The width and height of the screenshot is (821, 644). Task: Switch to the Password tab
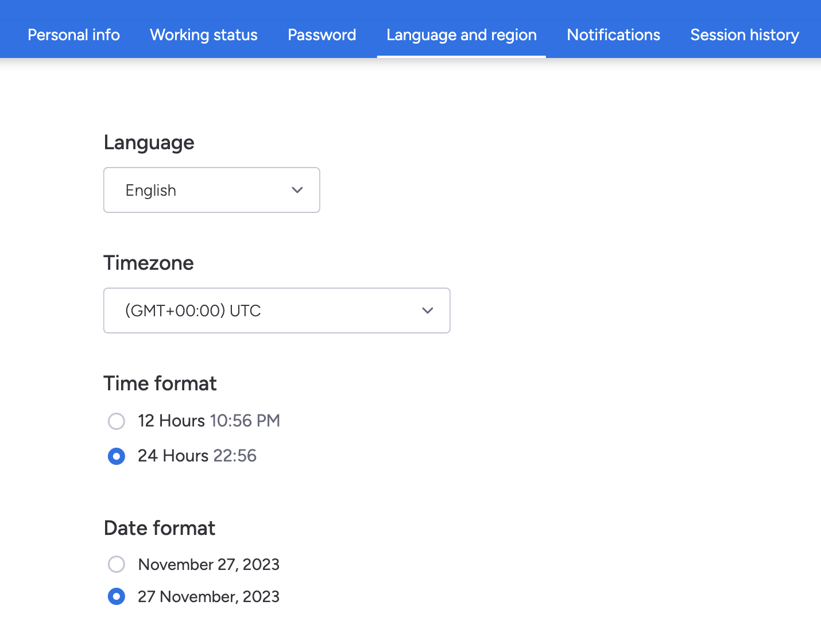(x=322, y=34)
